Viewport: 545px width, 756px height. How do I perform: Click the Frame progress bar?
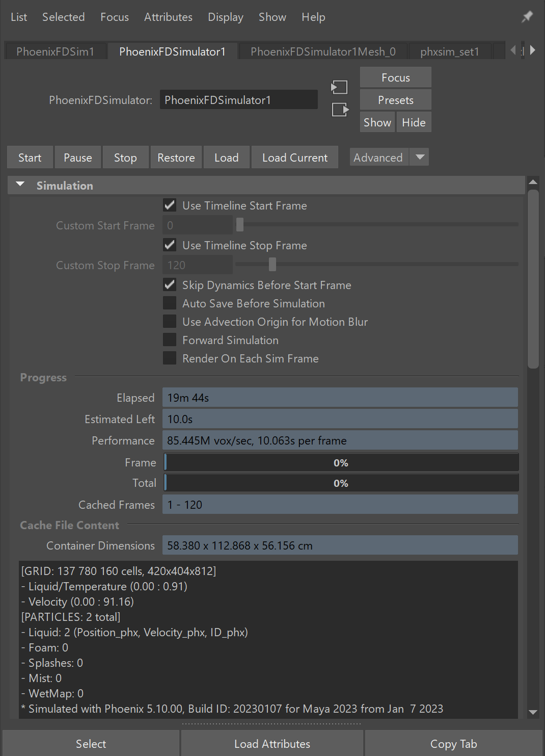click(341, 462)
